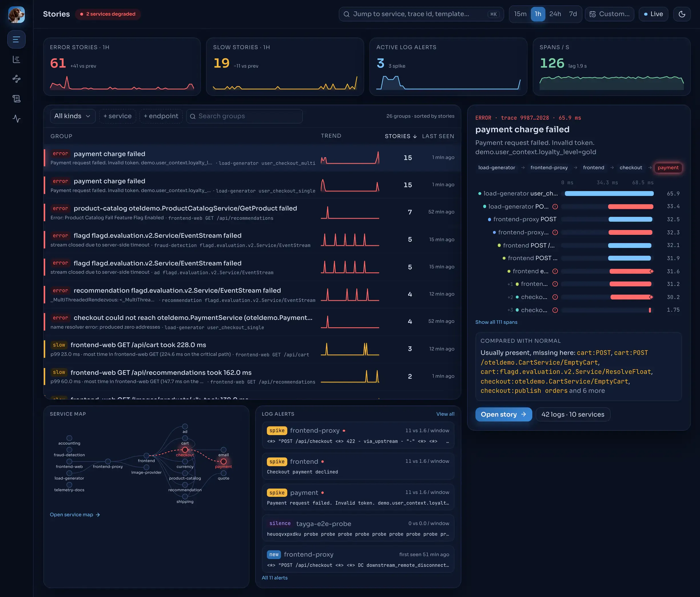
Task: Toggle Live streaming mode
Action: coord(653,14)
